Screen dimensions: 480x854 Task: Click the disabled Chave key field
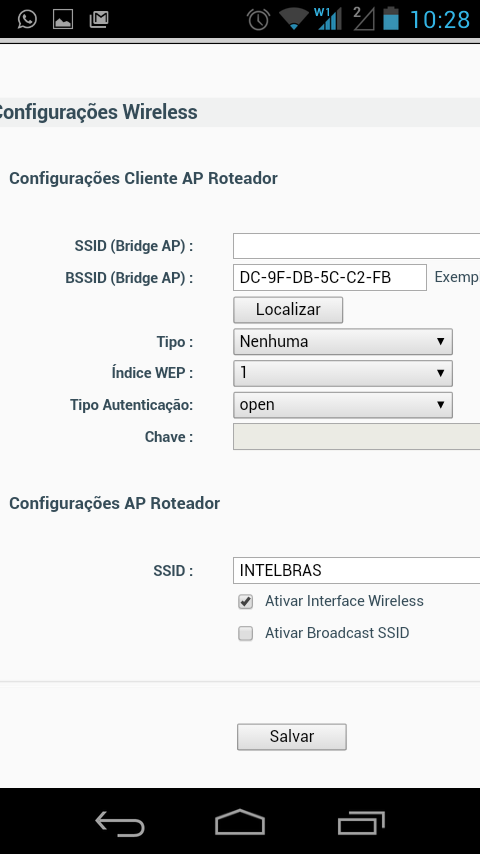click(356, 437)
